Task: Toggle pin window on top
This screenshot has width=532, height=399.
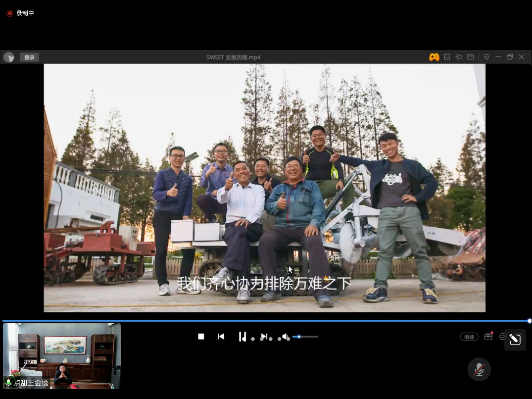Action: click(459, 57)
